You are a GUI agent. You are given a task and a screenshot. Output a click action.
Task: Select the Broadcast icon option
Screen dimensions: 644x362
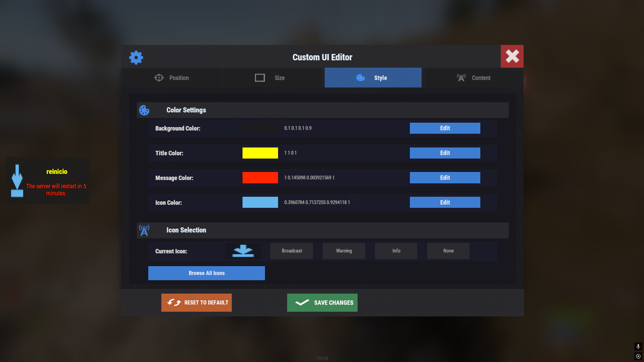click(292, 251)
